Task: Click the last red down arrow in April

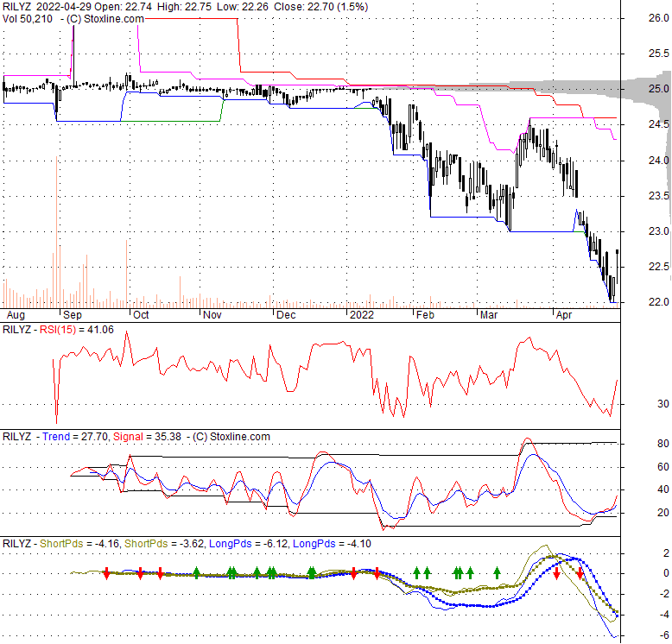Action: pyautogui.click(x=580, y=573)
